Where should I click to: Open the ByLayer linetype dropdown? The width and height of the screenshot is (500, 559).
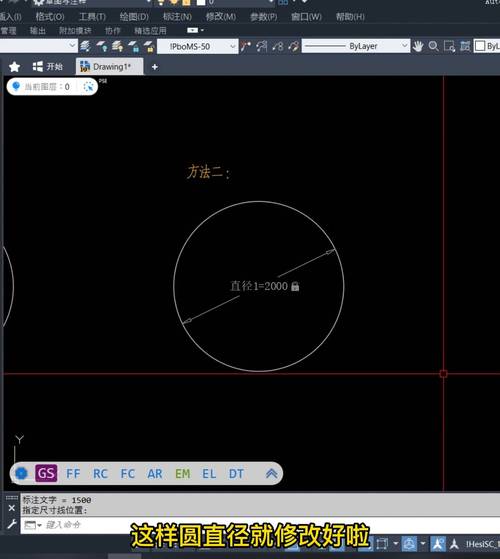(x=356, y=46)
